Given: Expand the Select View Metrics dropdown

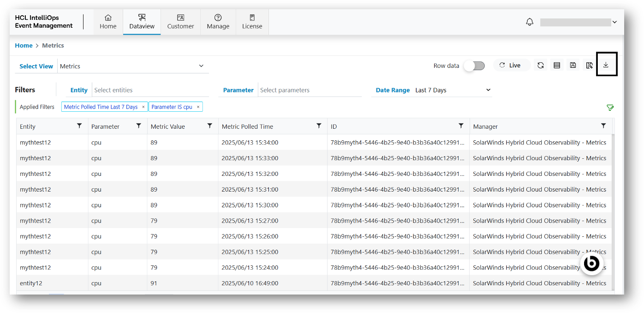Looking at the screenshot, I should pyautogui.click(x=201, y=66).
